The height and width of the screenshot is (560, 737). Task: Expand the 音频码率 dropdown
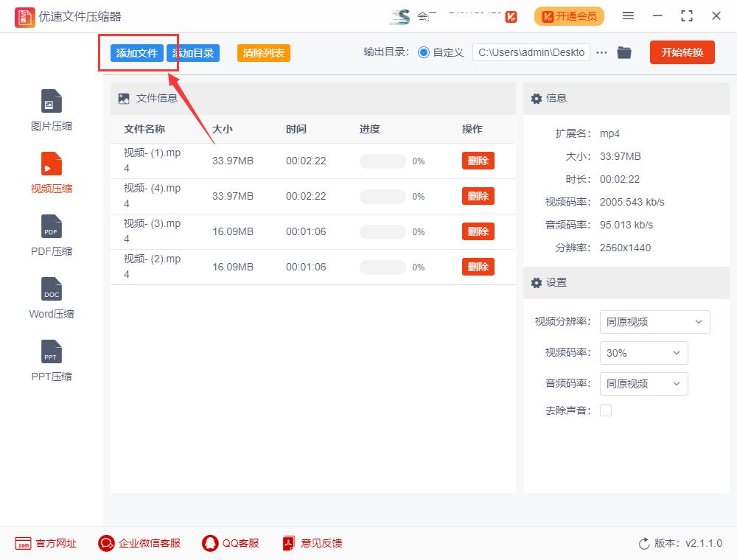643,384
